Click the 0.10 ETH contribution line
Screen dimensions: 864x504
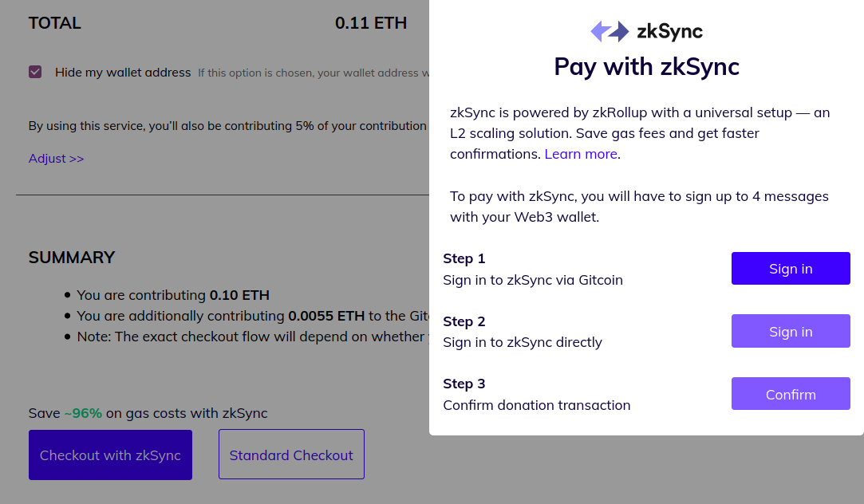click(x=173, y=295)
